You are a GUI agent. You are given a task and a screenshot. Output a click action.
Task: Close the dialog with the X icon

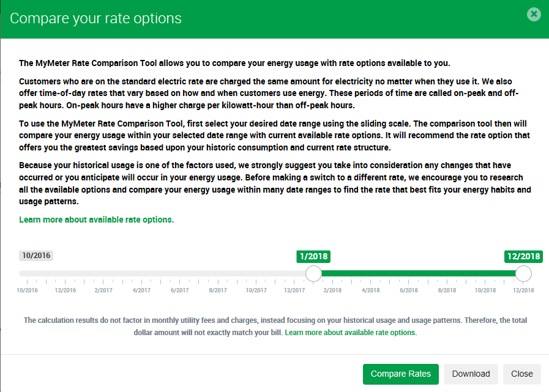click(x=534, y=13)
